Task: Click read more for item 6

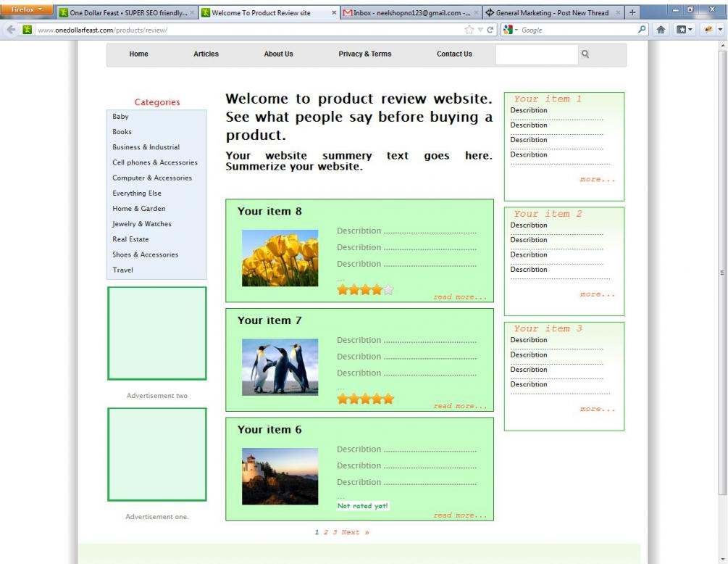Action: [460, 515]
